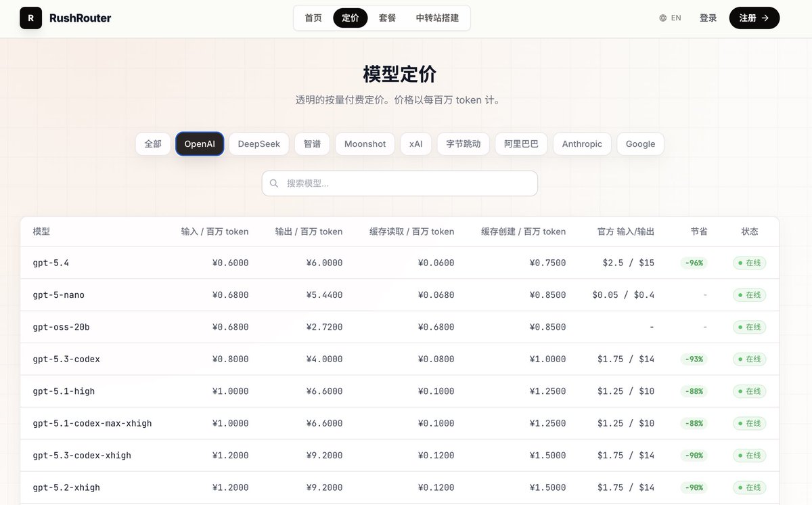Click the 状态 column header
The width and height of the screenshot is (812, 505).
(x=750, y=232)
